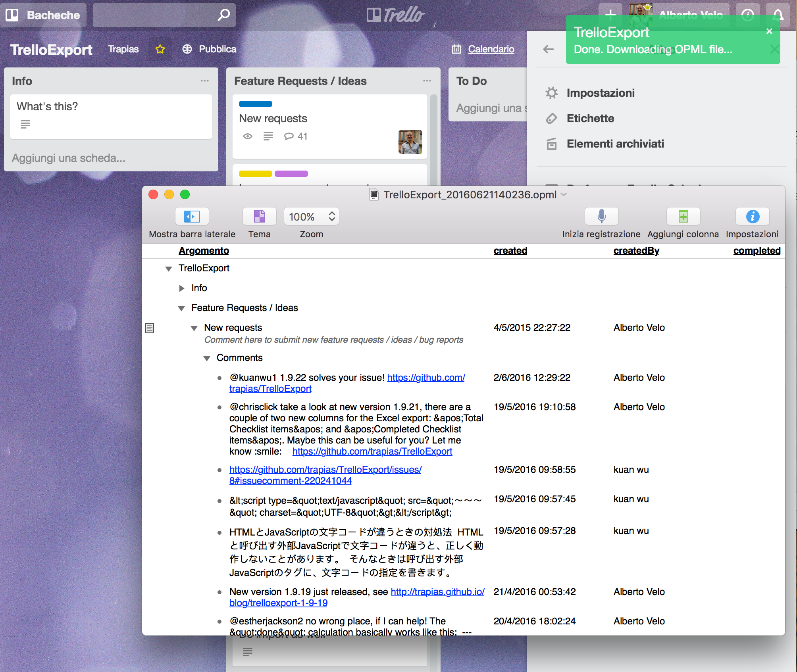Click the blue label on New requests card
Screen dimensions: 797x672
255,104
